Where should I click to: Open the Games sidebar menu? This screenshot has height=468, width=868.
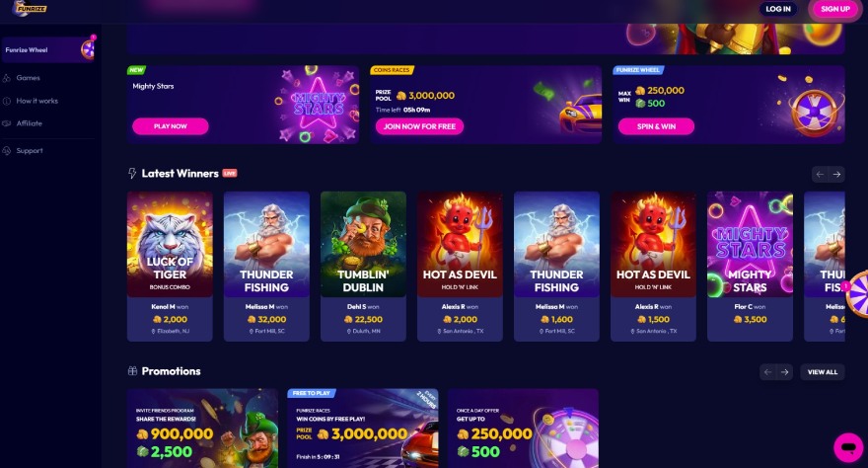coord(28,78)
